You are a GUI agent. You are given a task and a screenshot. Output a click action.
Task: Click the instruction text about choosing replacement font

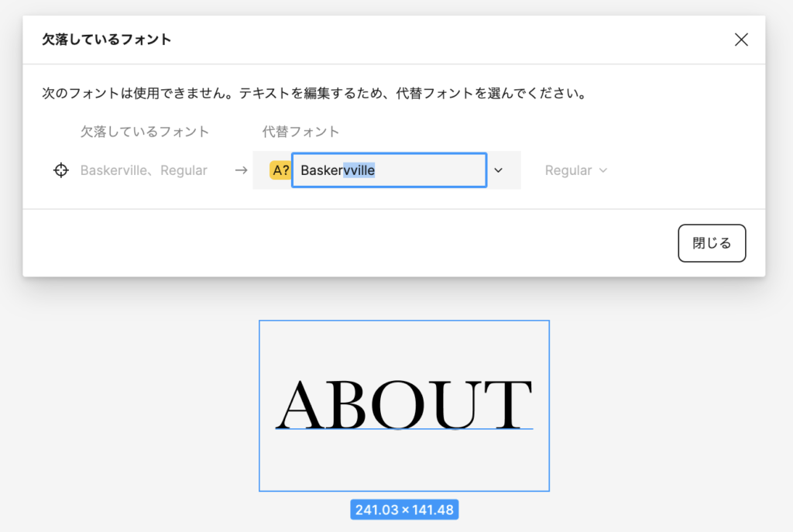tap(314, 94)
